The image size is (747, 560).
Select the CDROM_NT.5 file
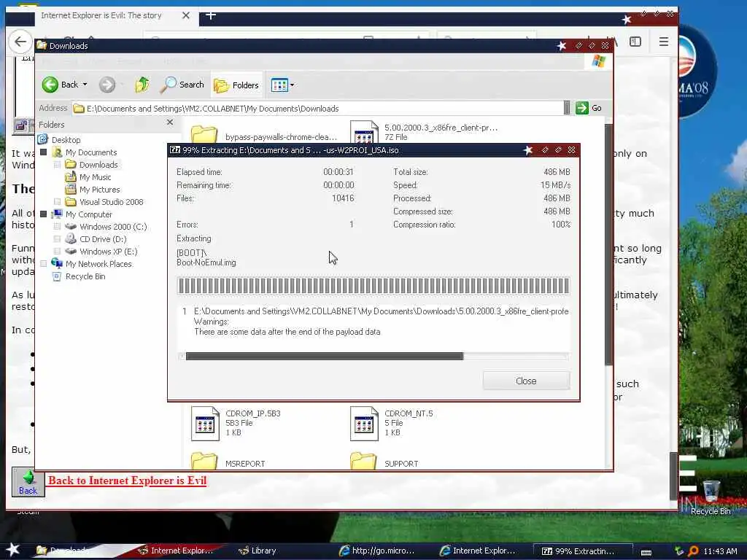tap(392, 424)
